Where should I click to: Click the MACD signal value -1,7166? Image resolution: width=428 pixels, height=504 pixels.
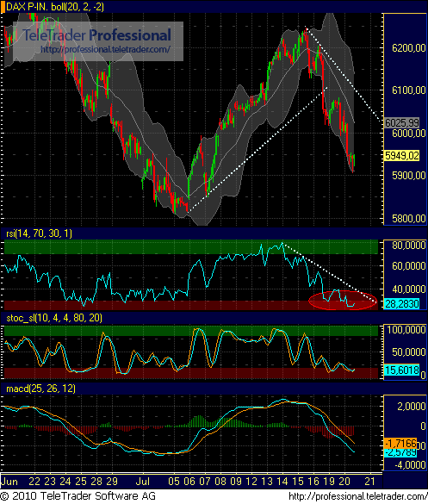(x=400, y=444)
